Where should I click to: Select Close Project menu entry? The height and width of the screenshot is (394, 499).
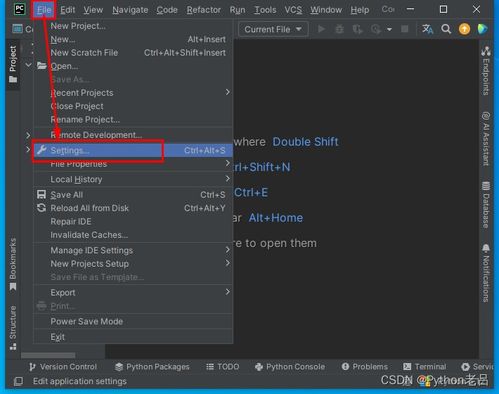tap(133, 106)
